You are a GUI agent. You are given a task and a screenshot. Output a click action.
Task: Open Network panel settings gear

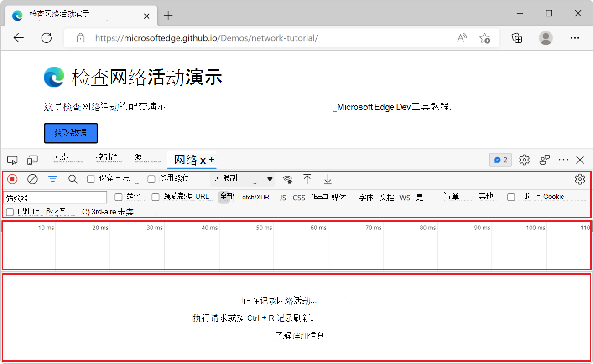(x=580, y=179)
